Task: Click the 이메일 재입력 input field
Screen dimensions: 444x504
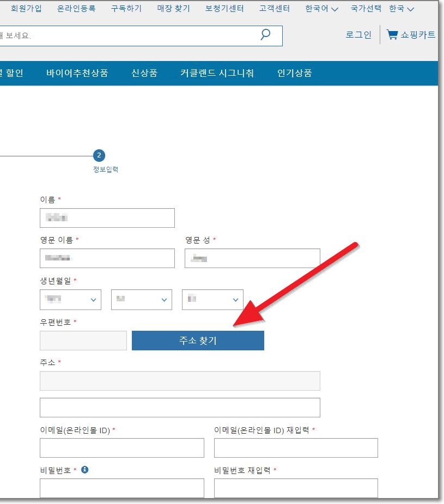Action: point(296,448)
